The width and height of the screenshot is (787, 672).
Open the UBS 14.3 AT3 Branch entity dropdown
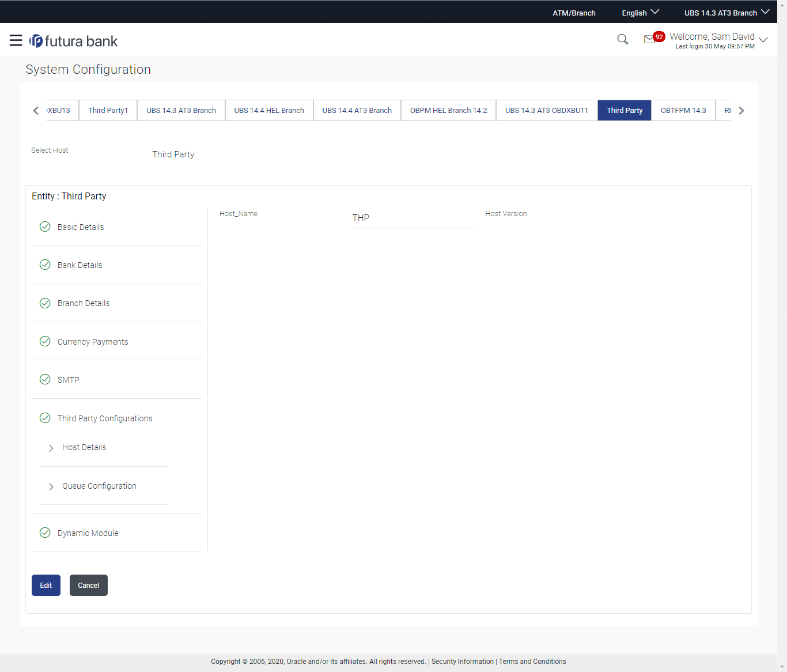point(727,13)
